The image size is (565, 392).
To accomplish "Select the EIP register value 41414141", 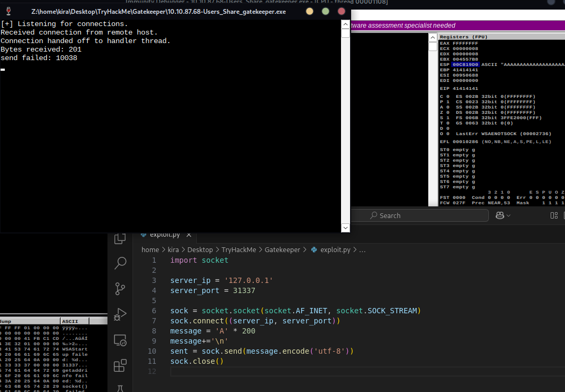I will point(465,88).
